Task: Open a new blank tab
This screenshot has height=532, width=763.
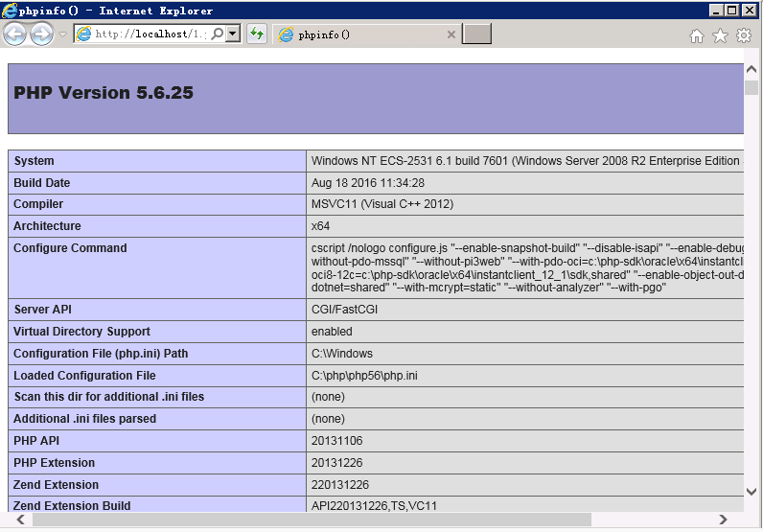Action: coord(476,35)
